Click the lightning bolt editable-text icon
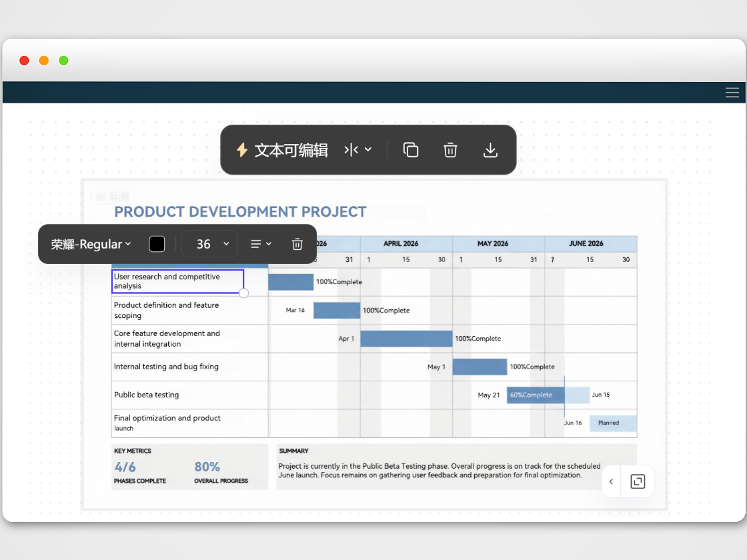747x560 pixels. pyautogui.click(x=242, y=150)
